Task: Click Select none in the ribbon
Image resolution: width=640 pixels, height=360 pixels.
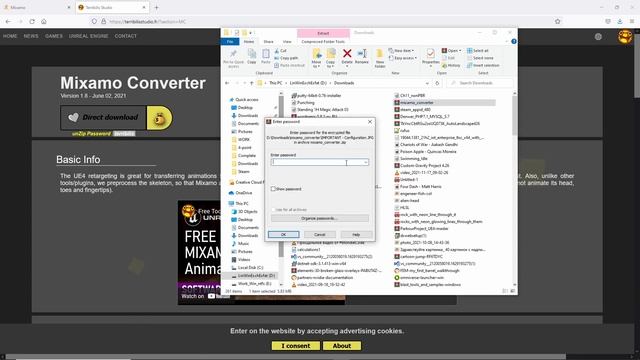Action: tap(480, 58)
